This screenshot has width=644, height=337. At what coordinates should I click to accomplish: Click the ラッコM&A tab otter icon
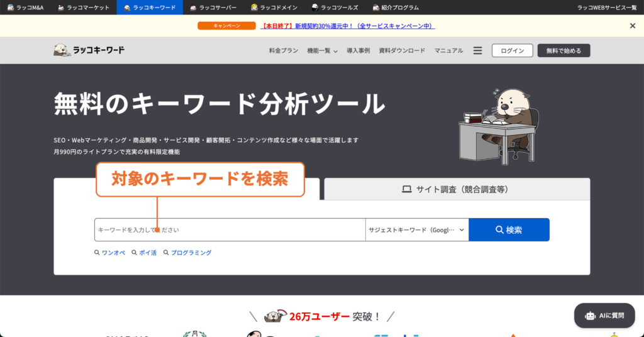(10, 8)
